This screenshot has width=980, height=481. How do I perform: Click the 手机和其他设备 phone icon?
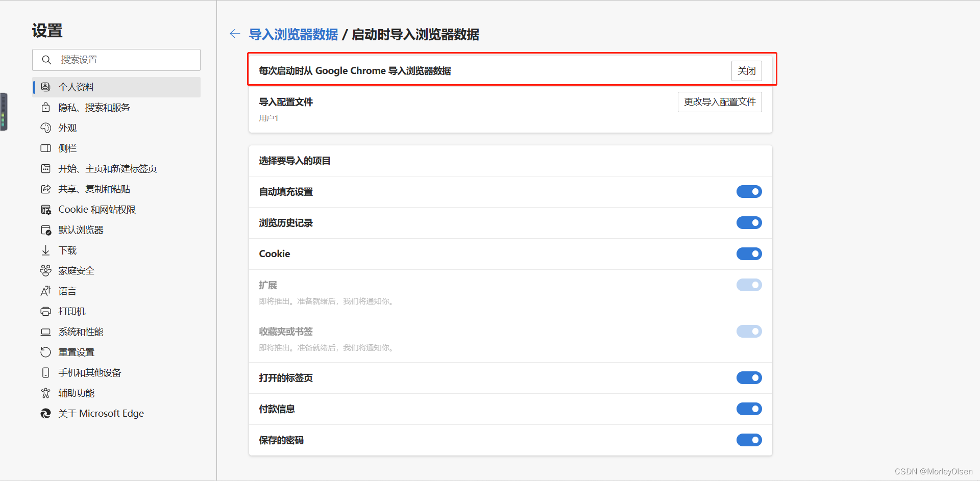click(x=45, y=372)
